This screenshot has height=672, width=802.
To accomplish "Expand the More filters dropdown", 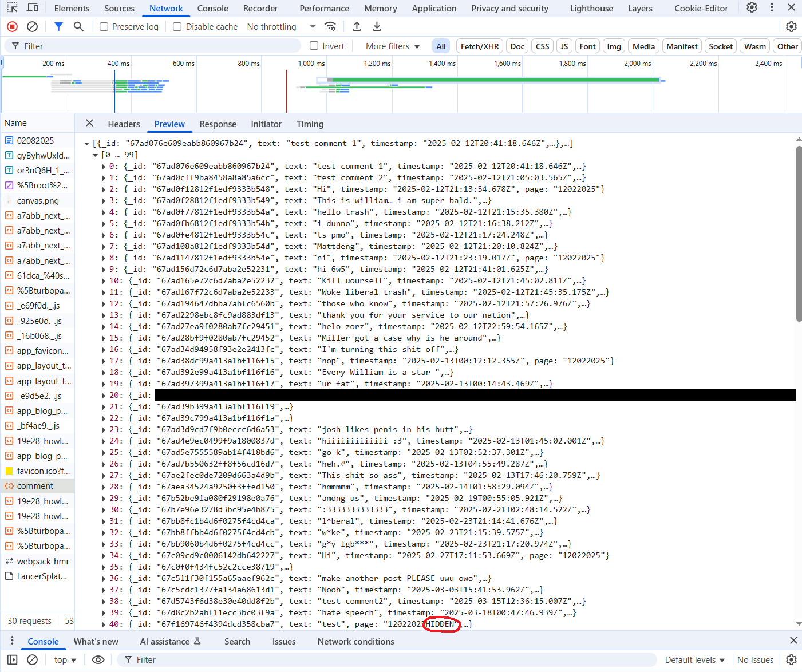I will [393, 46].
